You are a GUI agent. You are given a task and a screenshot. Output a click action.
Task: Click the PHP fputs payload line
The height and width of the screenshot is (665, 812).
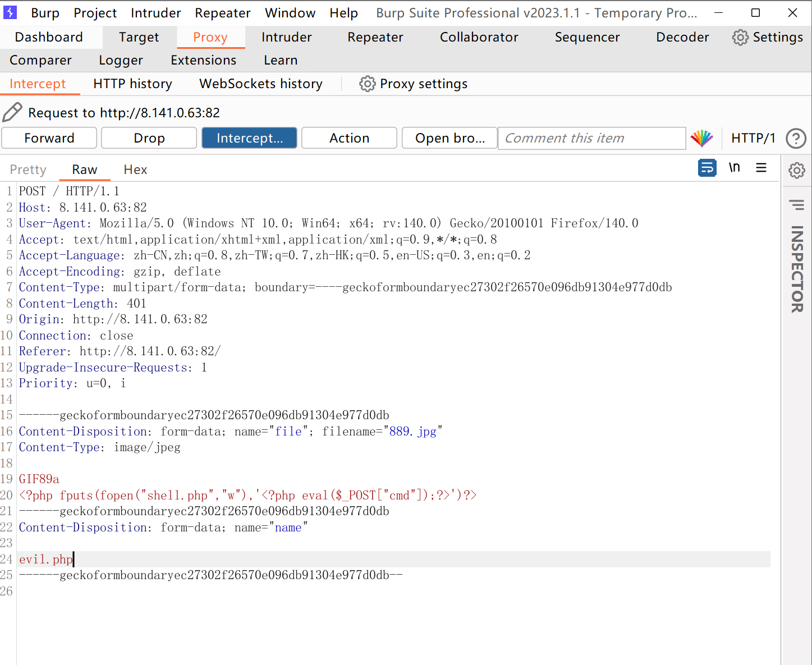pos(247,496)
